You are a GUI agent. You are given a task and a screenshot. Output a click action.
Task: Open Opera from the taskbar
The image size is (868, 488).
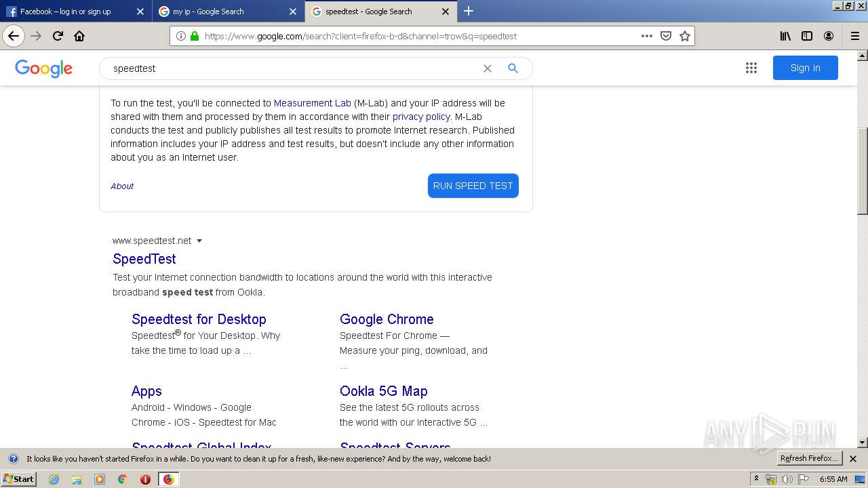pyautogui.click(x=145, y=479)
